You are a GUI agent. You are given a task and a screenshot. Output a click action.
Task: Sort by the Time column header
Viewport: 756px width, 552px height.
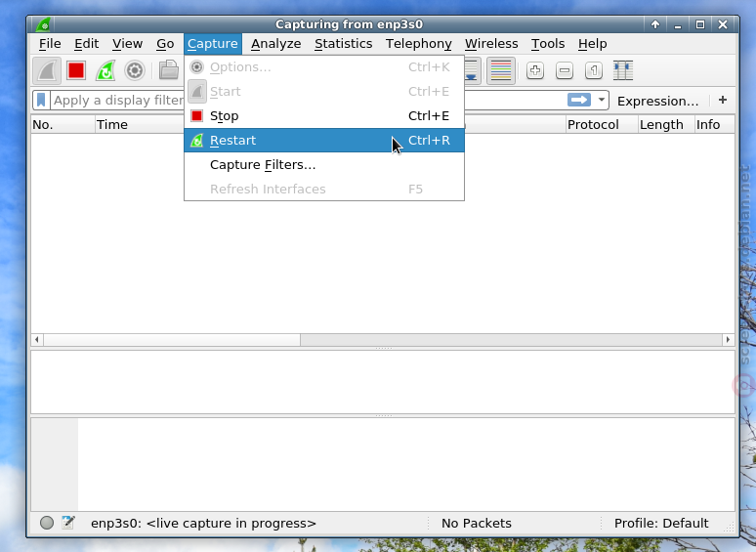pos(139,124)
